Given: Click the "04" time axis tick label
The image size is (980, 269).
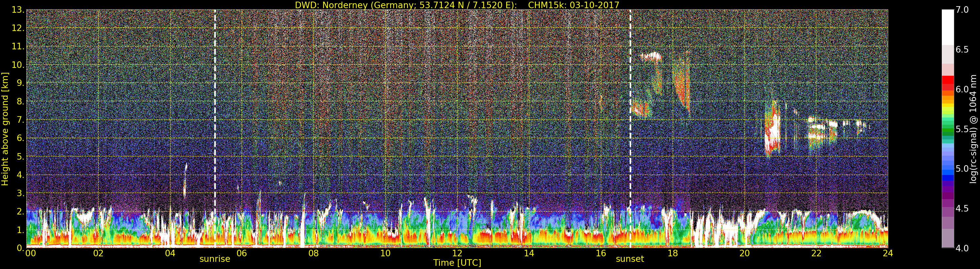Looking at the screenshot, I should [170, 253].
